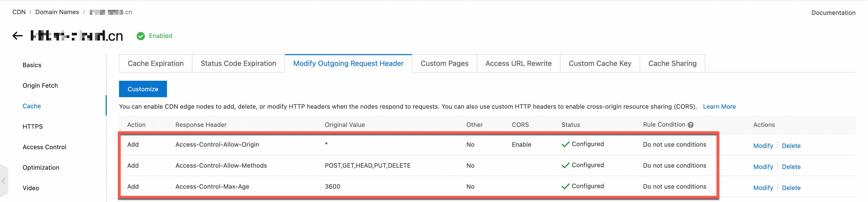The height and width of the screenshot is (202, 868).
Task: Switch to the Cache Sharing tab
Action: pyautogui.click(x=672, y=63)
